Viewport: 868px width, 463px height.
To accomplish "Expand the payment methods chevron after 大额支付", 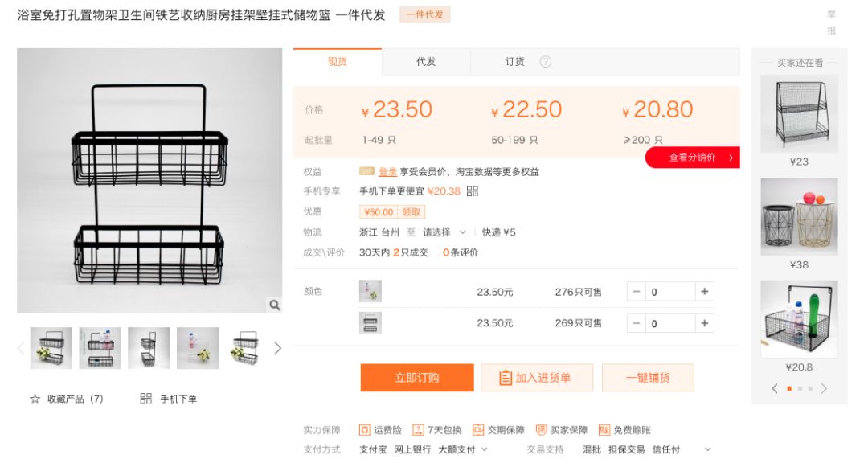I will tap(485, 449).
